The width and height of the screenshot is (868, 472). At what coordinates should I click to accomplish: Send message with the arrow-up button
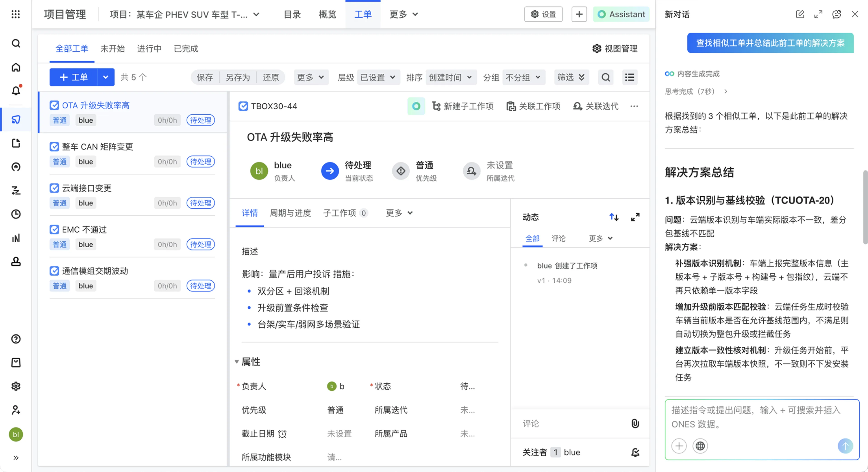click(x=845, y=446)
